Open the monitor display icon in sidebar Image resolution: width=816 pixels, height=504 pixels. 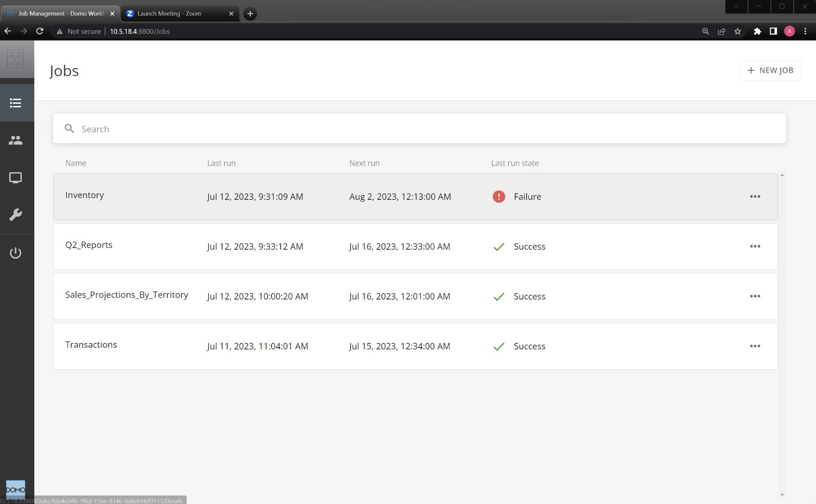click(x=16, y=178)
